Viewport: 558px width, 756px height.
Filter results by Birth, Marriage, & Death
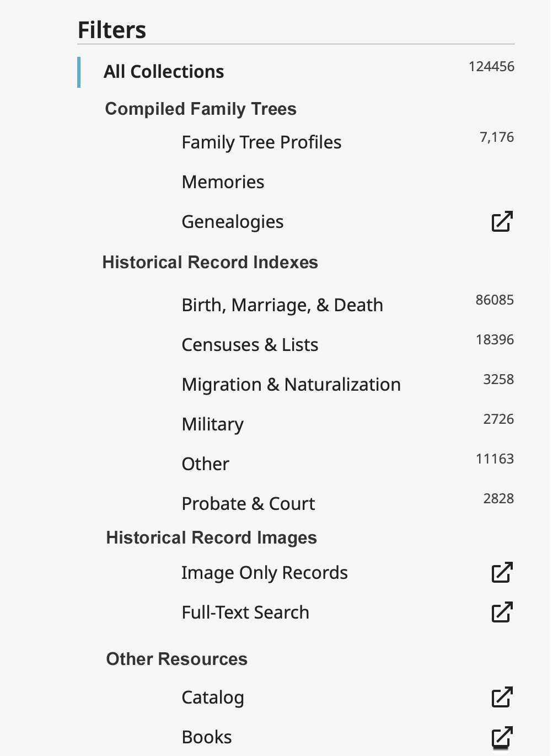[282, 305]
